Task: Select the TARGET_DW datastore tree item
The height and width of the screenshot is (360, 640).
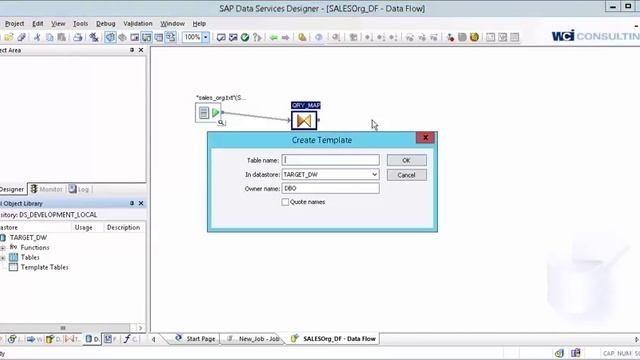Action: (x=28, y=238)
